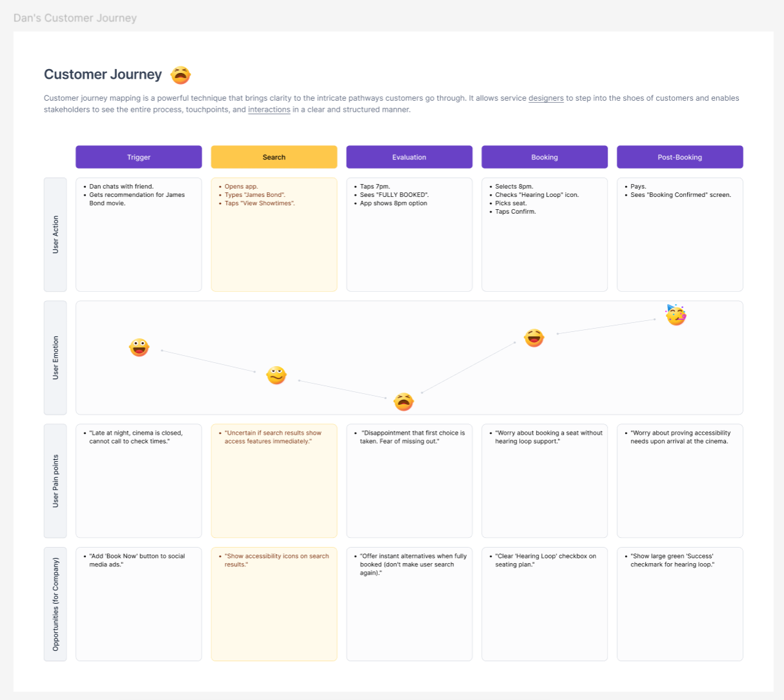
Task: Click the "Booking Confirmed" Post-Booking action card
Action: click(x=679, y=234)
